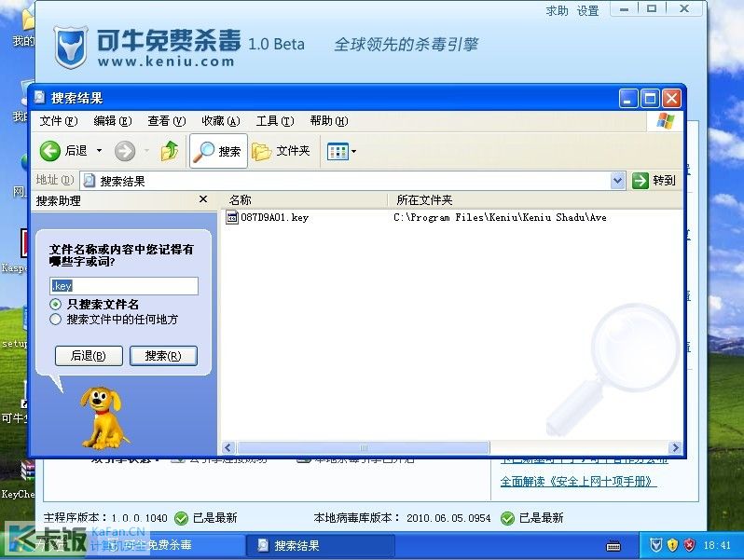
Task: Open the 工具 (T) menu
Action: click(275, 121)
